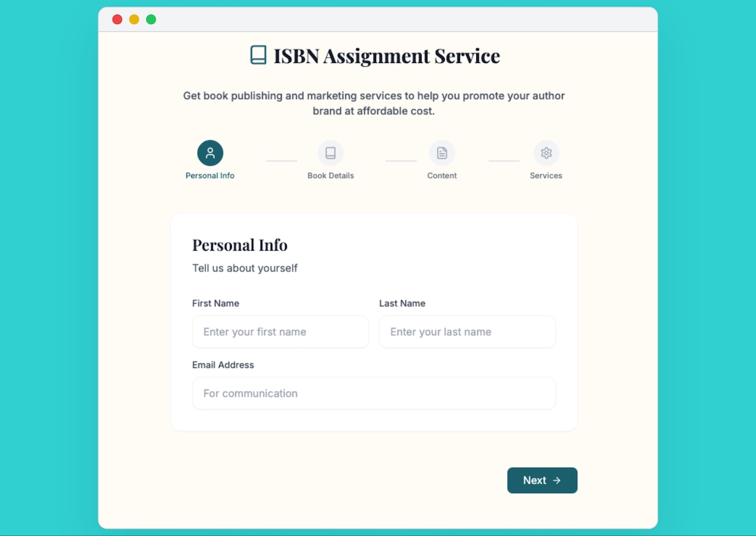Focus the First Name input field

pyautogui.click(x=280, y=332)
